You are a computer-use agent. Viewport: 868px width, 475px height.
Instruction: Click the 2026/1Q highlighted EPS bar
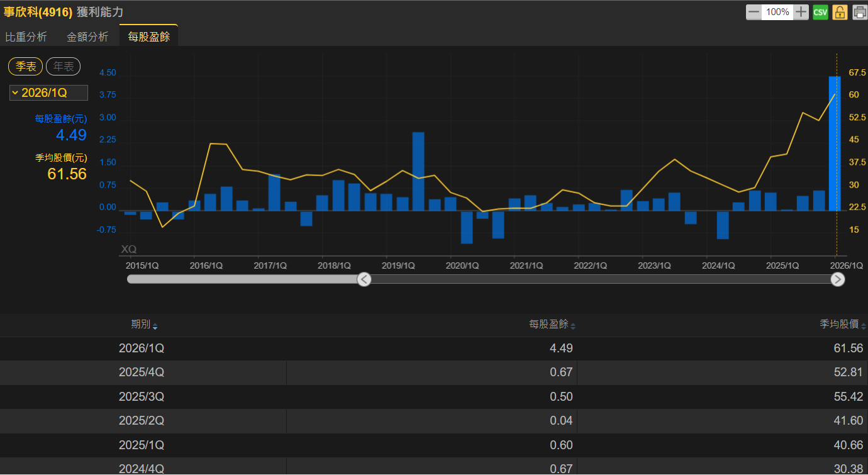point(834,143)
